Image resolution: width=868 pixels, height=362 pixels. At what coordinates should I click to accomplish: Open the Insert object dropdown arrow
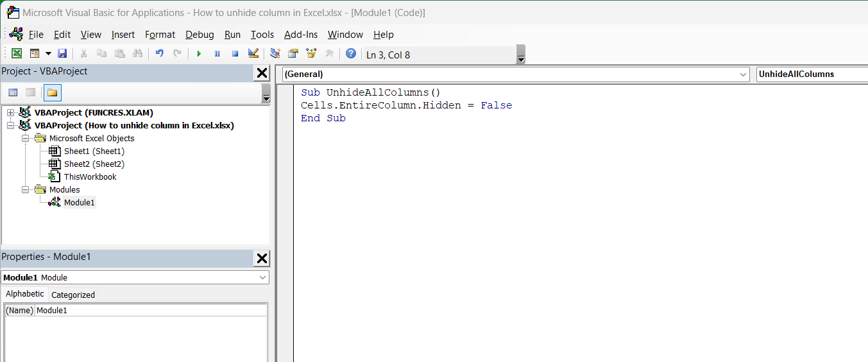click(48, 54)
